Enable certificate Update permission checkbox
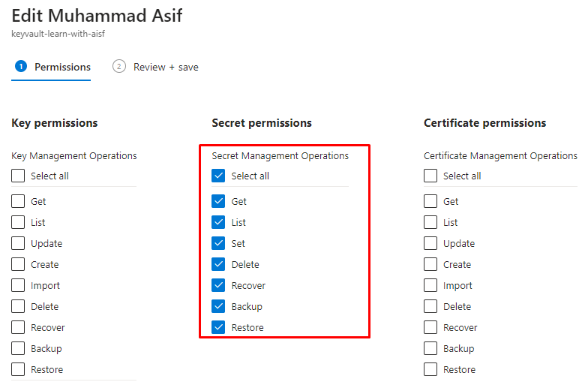This screenshot has width=588, height=382. pos(430,243)
